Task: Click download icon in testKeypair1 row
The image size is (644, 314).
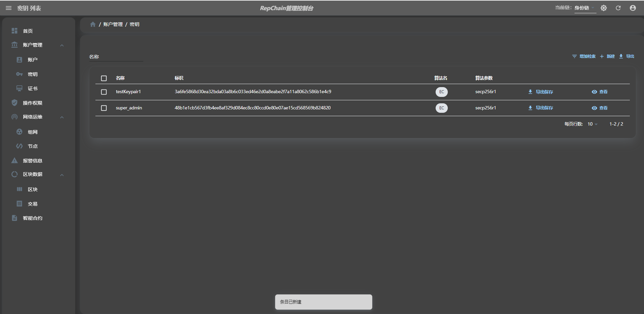Action: click(x=530, y=92)
